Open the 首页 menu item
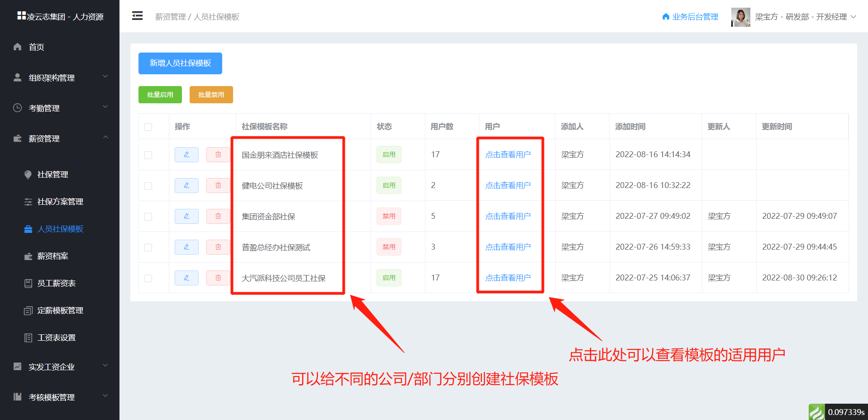Screen dimensions: 868x420 [x=60, y=47]
